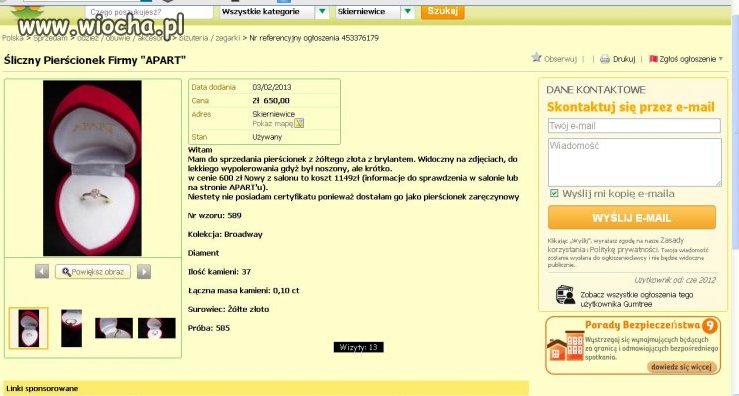Open the Wszystkie kategorie dropdown
This screenshot has height=396, width=739.
275,12
